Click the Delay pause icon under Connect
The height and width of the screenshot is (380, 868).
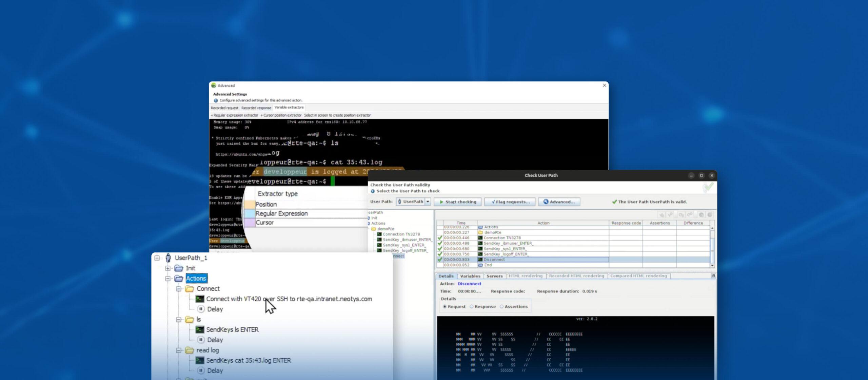pos(201,309)
